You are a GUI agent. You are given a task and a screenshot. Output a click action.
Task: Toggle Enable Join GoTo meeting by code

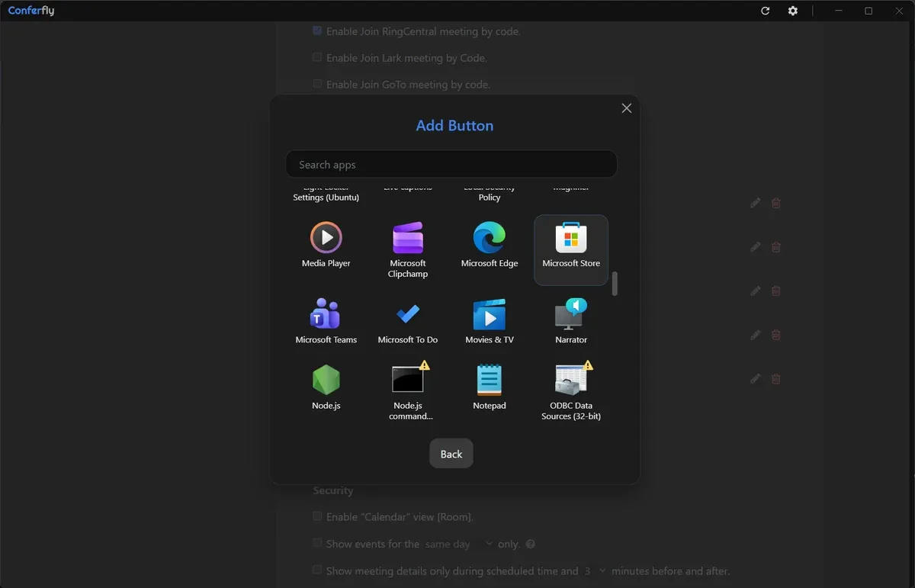pyautogui.click(x=317, y=84)
